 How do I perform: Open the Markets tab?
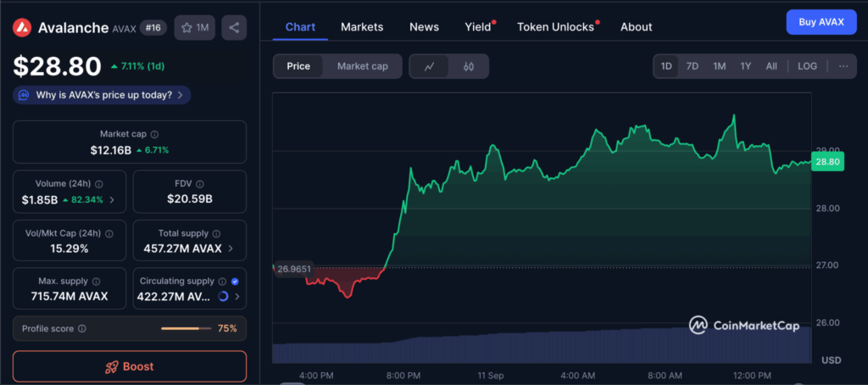(x=362, y=27)
